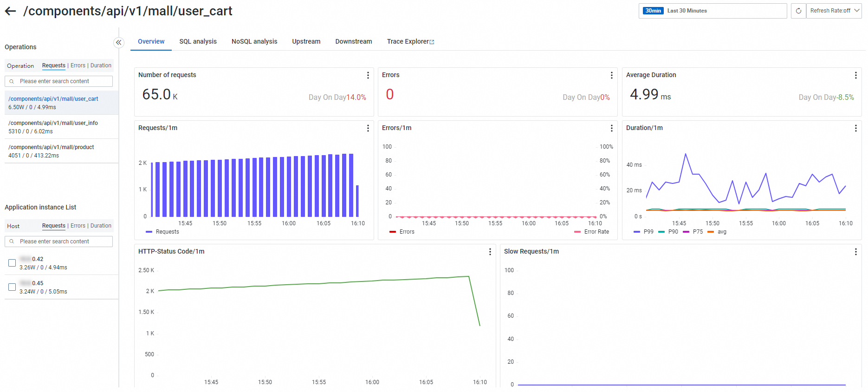
Task: Focus the Operations search input
Action: [x=58, y=81]
